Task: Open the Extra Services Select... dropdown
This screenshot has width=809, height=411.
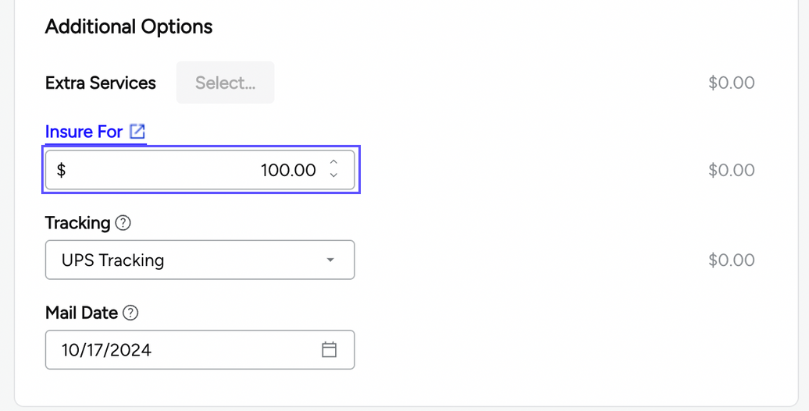Action: click(x=225, y=83)
